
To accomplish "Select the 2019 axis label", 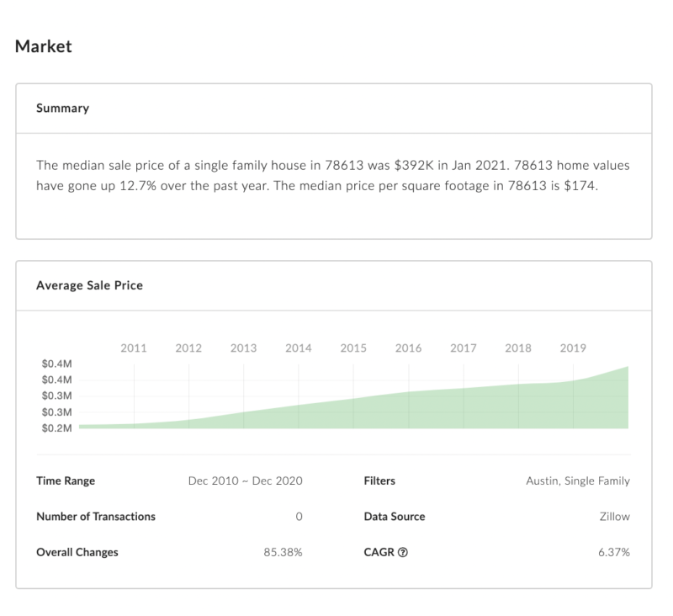I will [x=574, y=347].
